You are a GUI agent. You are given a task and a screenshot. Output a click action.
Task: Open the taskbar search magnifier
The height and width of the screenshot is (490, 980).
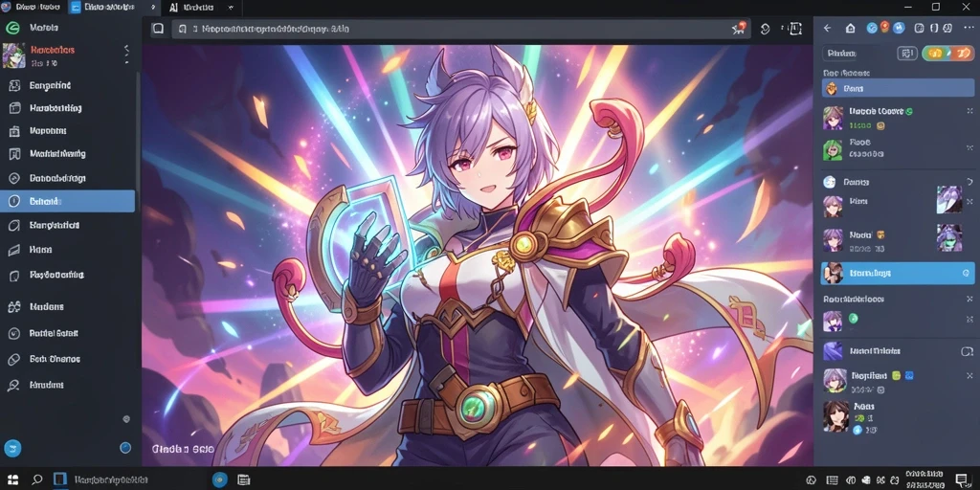point(37,479)
